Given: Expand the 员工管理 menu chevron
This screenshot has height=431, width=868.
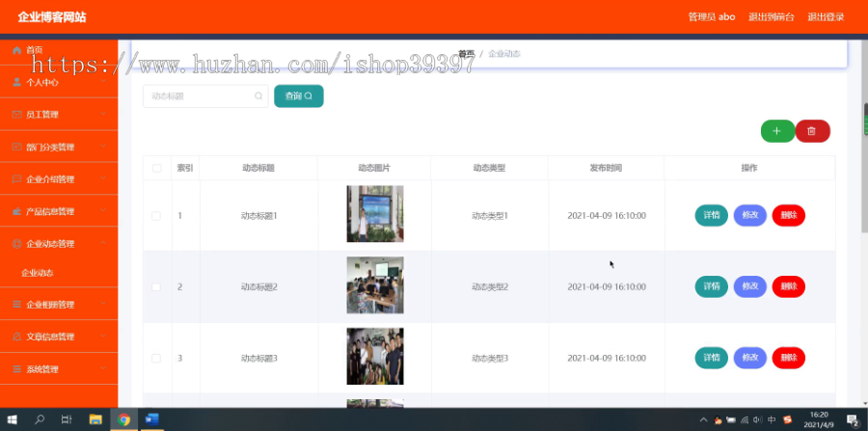Looking at the screenshot, I should 103,115.
